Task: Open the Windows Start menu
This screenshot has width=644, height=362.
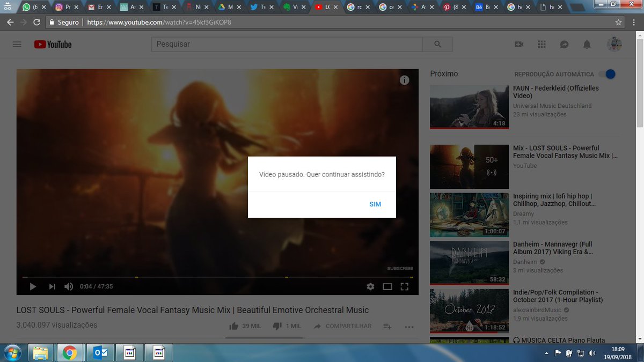Action: pos(12,353)
